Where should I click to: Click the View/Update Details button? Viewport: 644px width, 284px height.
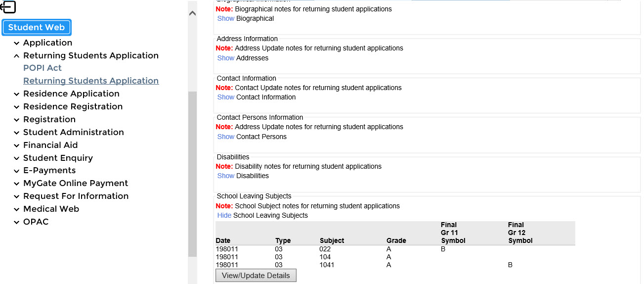(256, 276)
